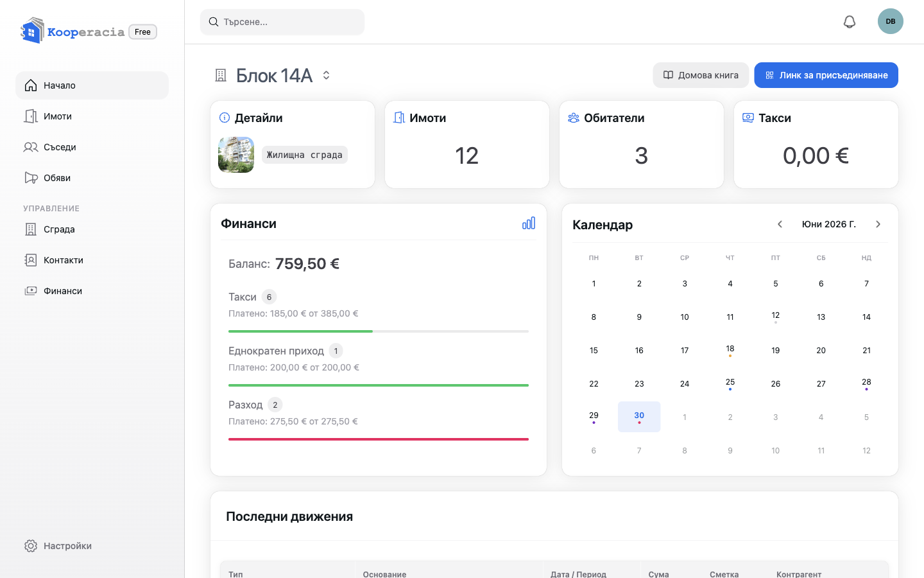
Task: Select June 18 in calendar
Action: (730, 350)
